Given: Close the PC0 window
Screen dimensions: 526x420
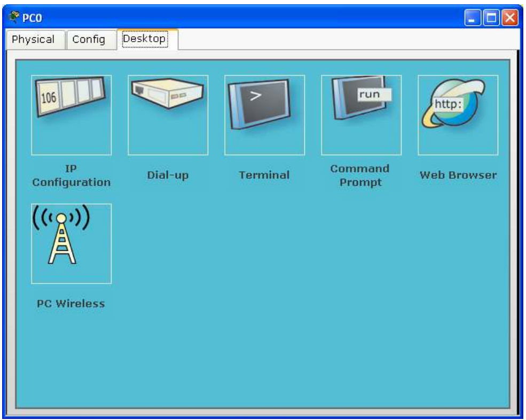Looking at the screenshot, I should click(x=510, y=18).
